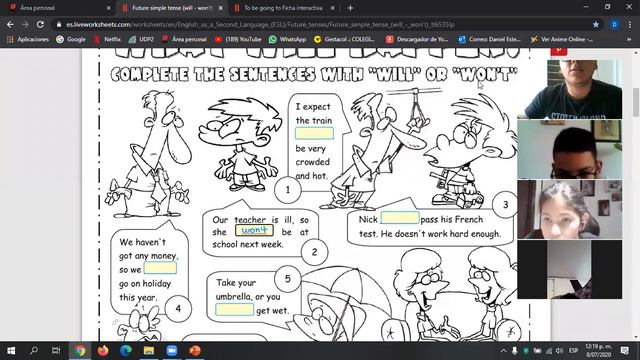This screenshot has width=640, height=360.
Task: Open the Gestacol COLEGI bookmark
Action: pos(344,39)
